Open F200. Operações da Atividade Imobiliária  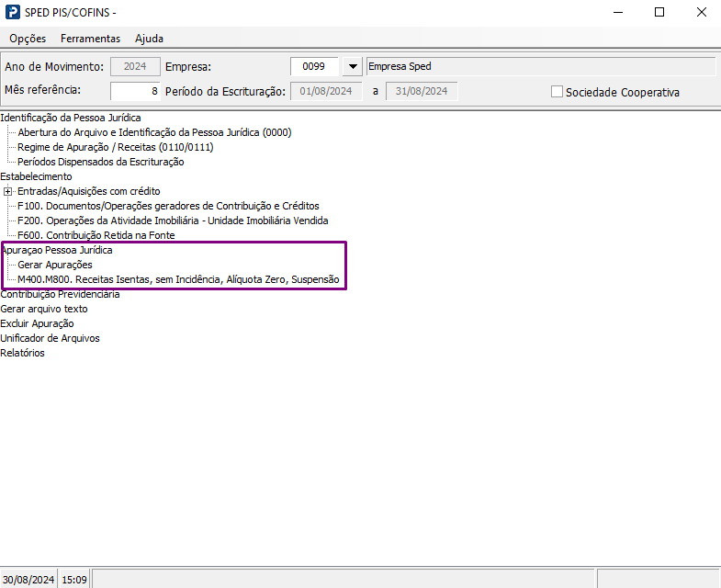173,220
